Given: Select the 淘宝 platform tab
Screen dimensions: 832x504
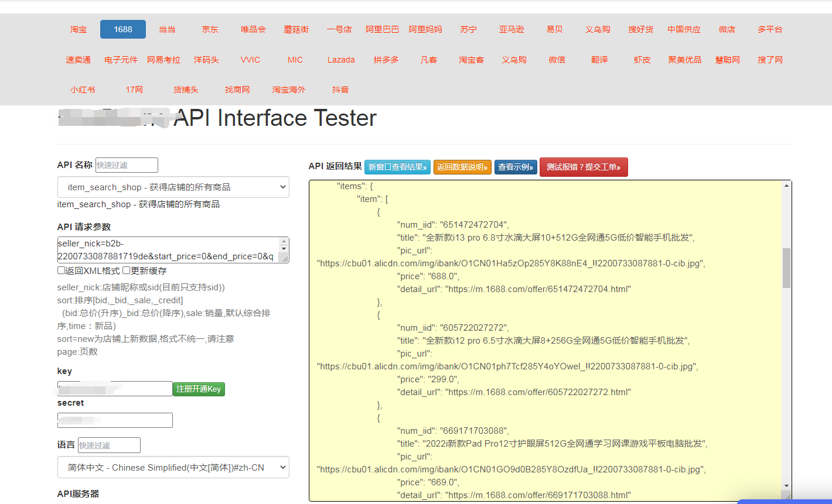Looking at the screenshot, I should [79, 29].
